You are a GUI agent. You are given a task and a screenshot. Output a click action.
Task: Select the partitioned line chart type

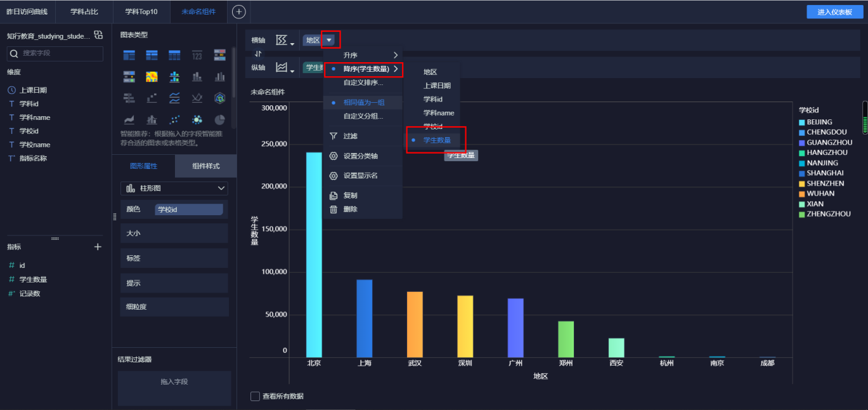point(174,98)
